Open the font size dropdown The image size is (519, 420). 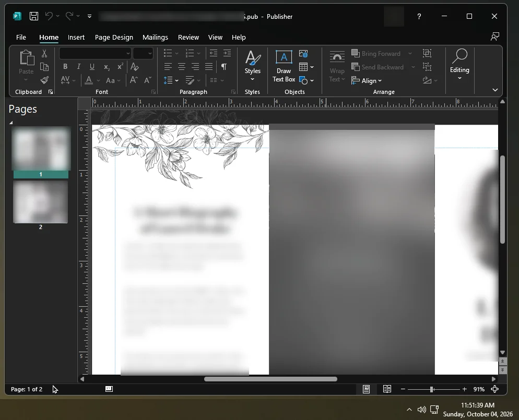(x=150, y=53)
